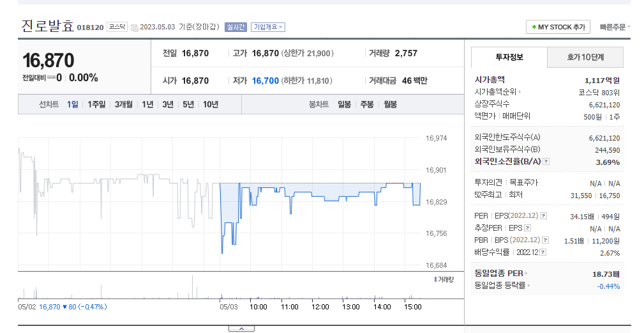This screenshot has width=644, height=333.
Task: Click the 18.73배 sector PER value
Action: [x=606, y=274]
